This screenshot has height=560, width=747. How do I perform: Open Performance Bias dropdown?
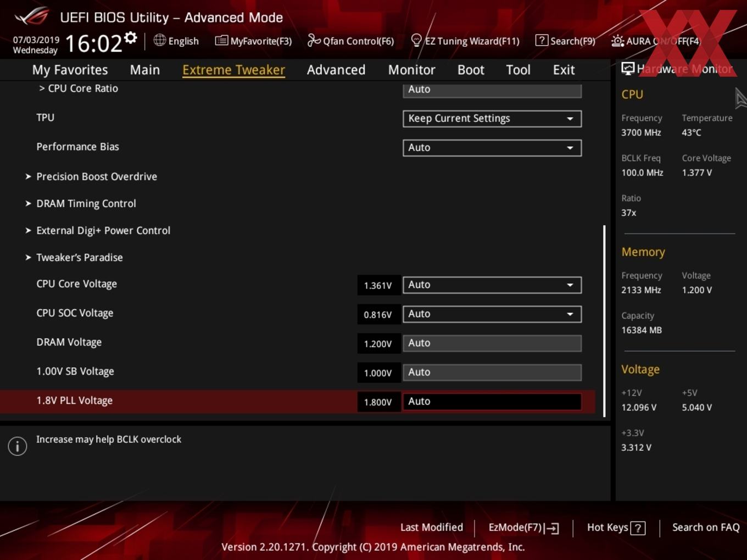click(492, 148)
